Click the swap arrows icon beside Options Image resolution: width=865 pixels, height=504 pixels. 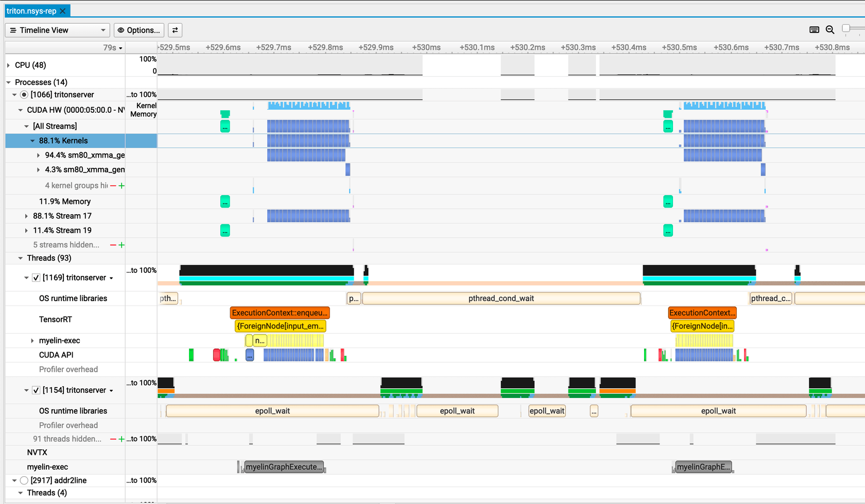[x=175, y=30]
